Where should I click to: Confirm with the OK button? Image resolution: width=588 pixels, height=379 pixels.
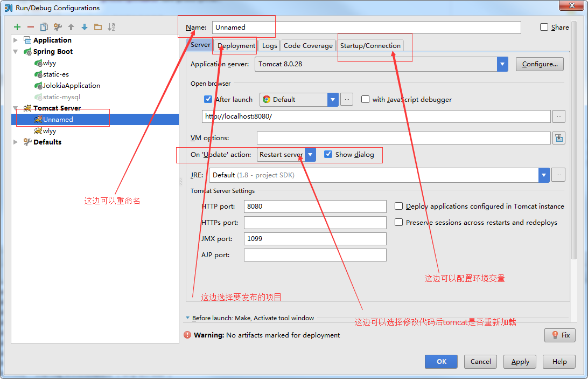[441, 361]
